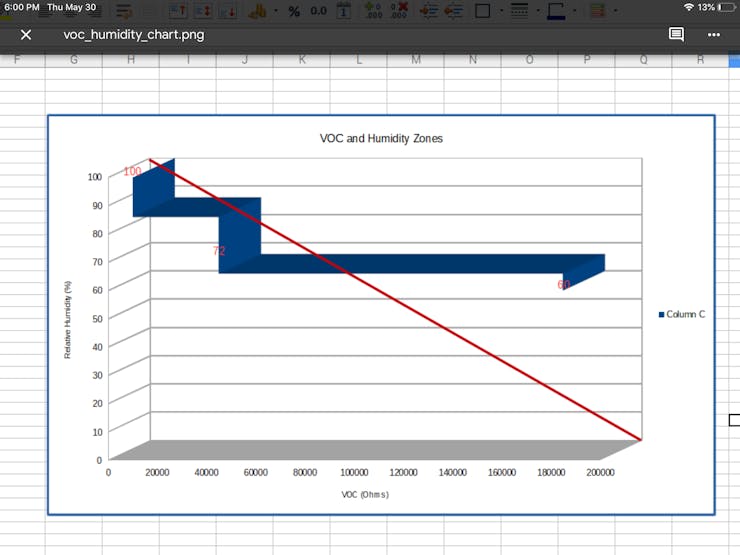Select column header O
Viewport: 740px width, 555px height.
point(530,60)
